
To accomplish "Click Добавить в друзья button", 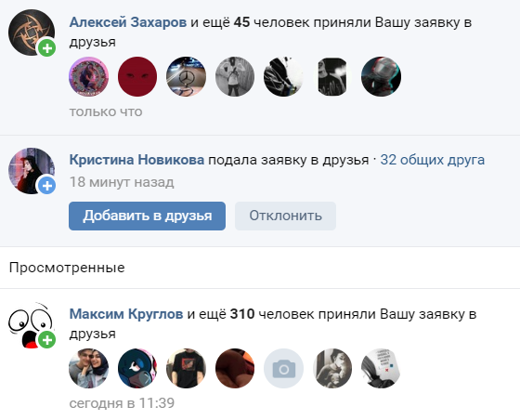I will 147,216.
